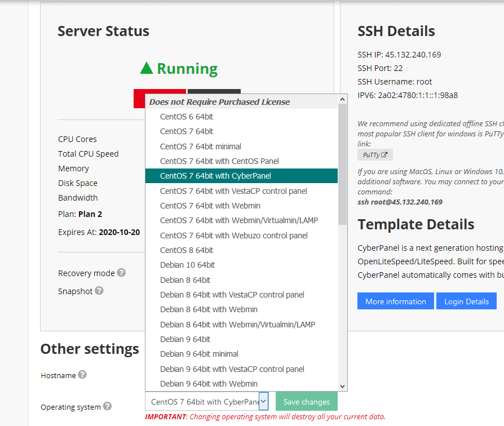Click the SSH Port: 22 text

click(380, 68)
